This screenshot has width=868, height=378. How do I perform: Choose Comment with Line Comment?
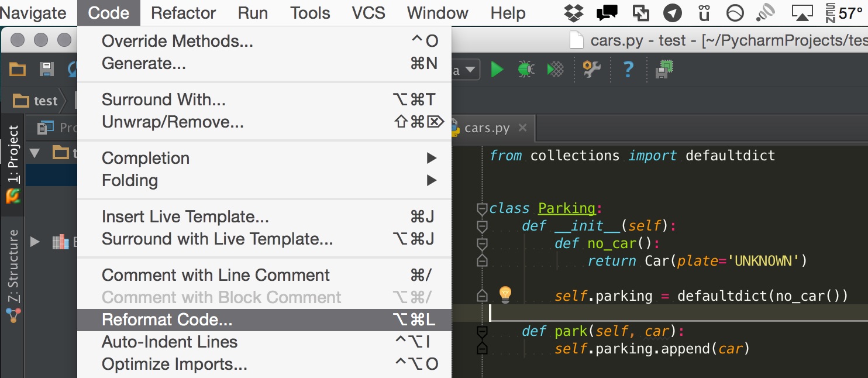(x=264, y=275)
